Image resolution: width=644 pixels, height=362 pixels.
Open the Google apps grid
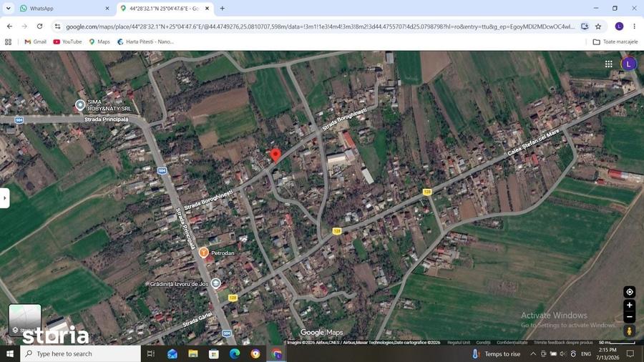609,64
